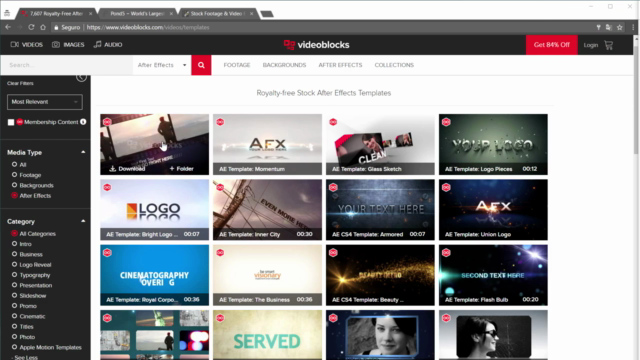Select the Backgrounds media type radio
This screenshot has width=640, height=360.
click(14, 185)
